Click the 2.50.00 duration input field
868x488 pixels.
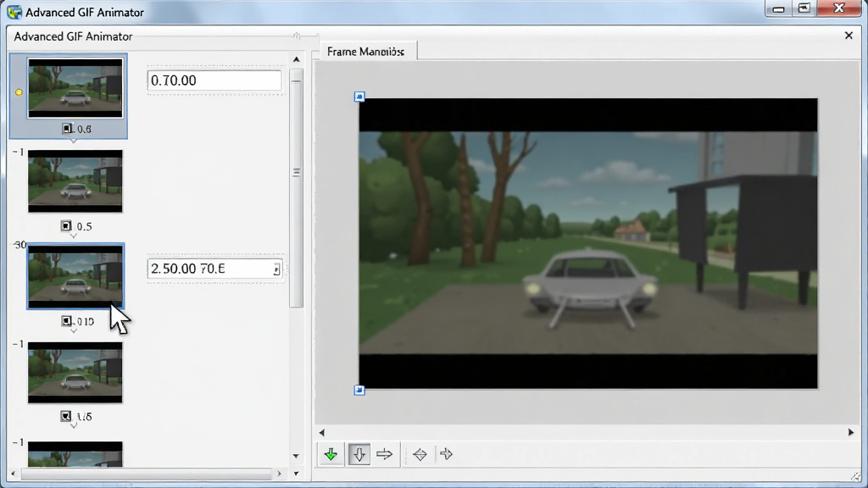tap(214, 269)
